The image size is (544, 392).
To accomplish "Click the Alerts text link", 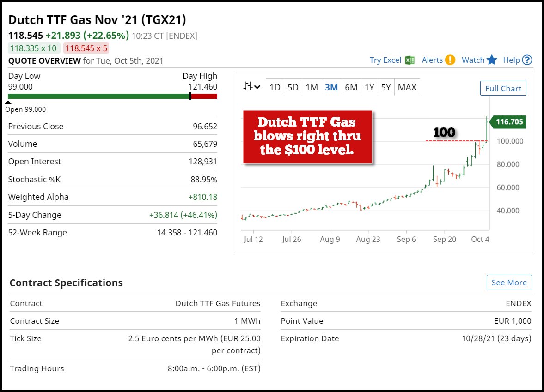I will (x=432, y=60).
